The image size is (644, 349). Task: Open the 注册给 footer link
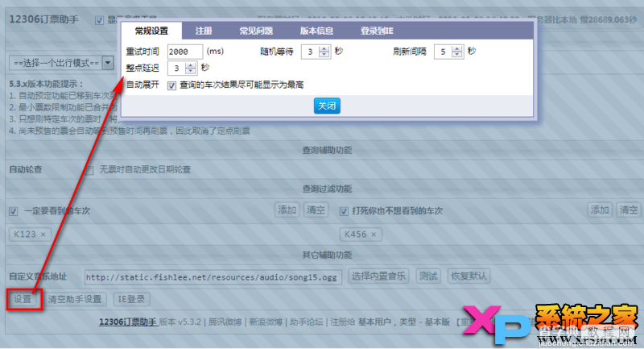[343, 322]
